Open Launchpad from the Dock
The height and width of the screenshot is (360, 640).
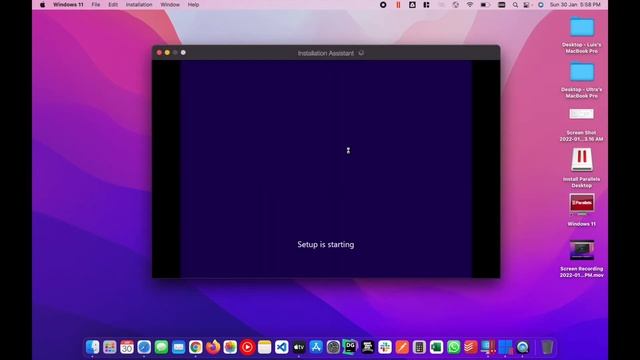click(x=109, y=347)
